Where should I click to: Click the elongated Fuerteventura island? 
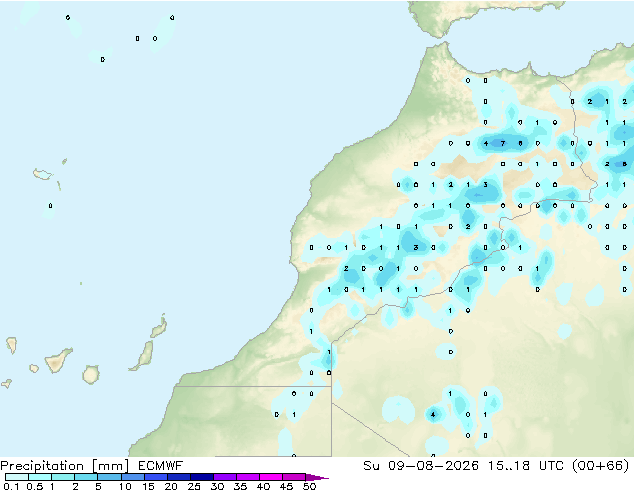pyautogui.click(x=142, y=356)
